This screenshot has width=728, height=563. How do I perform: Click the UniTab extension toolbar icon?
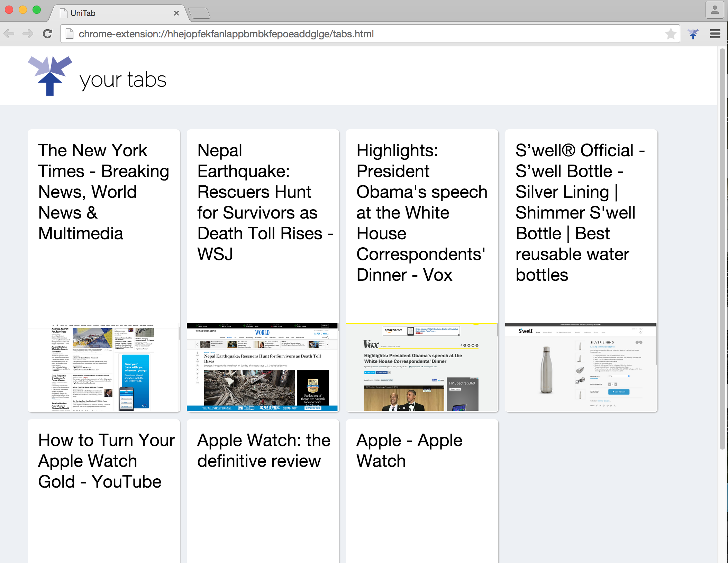tap(693, 34)
